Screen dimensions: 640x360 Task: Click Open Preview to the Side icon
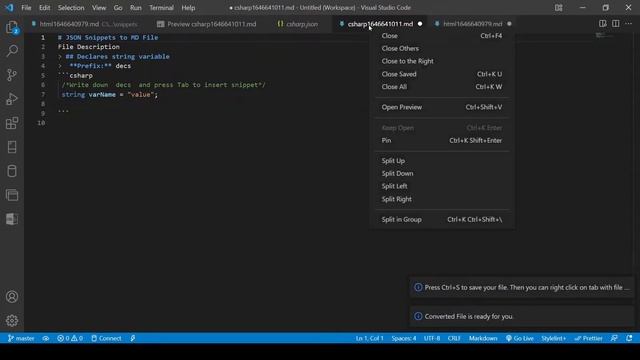coord(602,24)
